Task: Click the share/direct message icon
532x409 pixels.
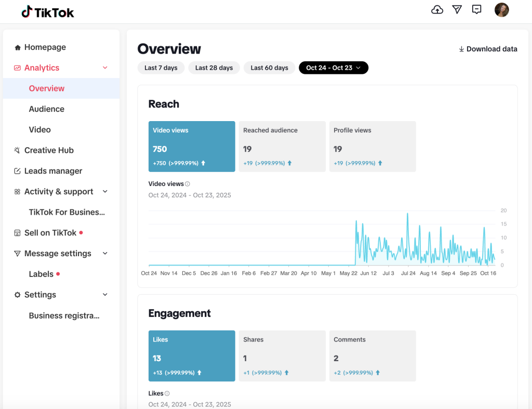Action: [x=457, y=9]
